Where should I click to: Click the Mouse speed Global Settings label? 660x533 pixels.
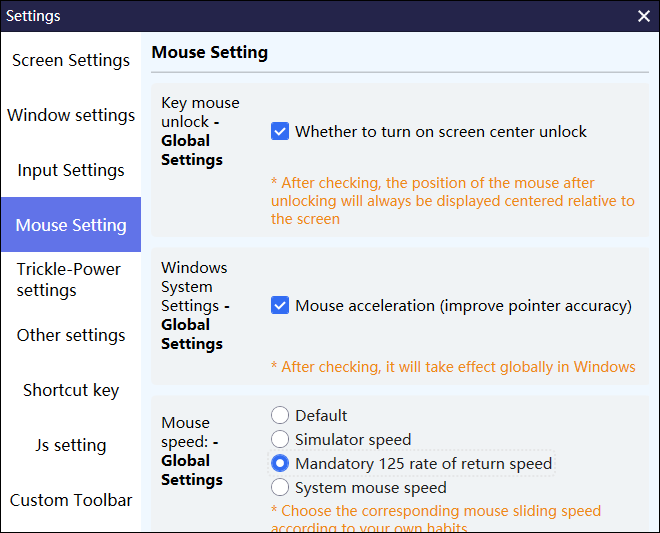192,451
